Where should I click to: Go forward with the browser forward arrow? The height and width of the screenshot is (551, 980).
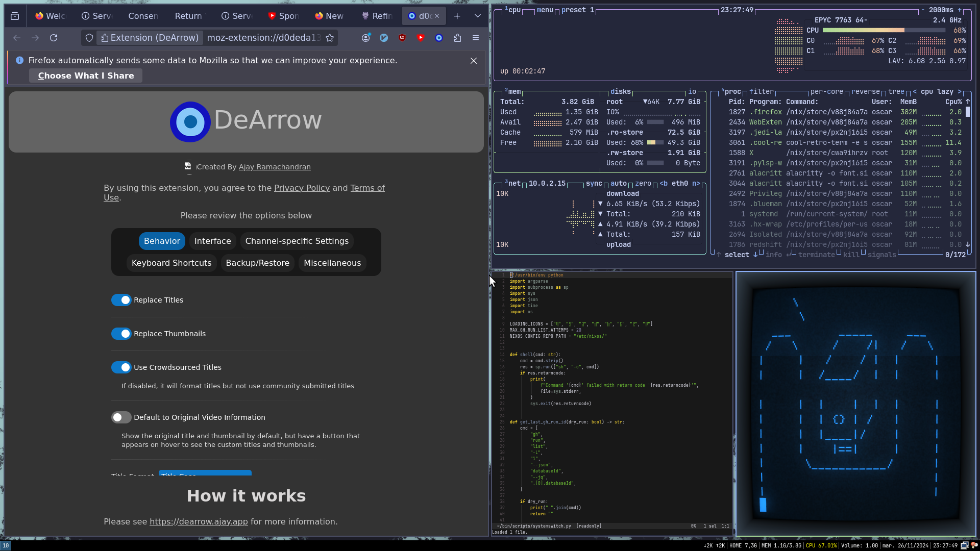(x=35, y=38)
